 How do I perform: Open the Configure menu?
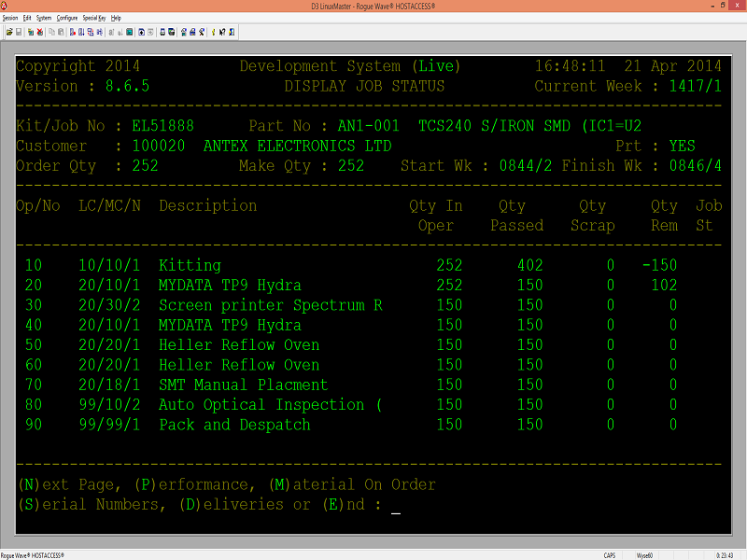click(66, 18)
